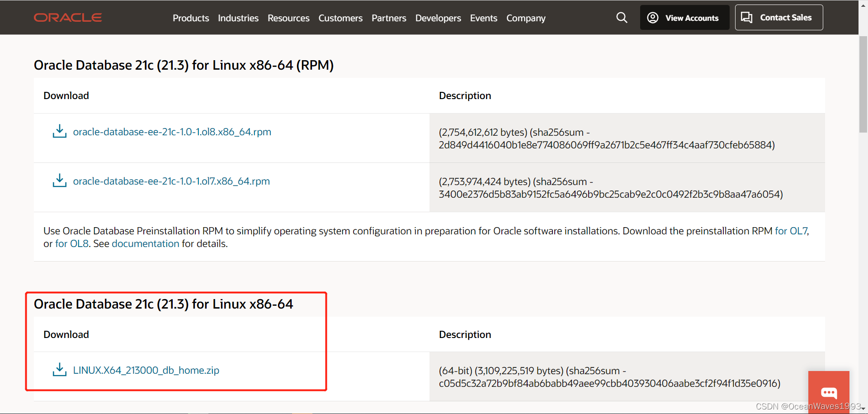Viewport: 868px width, 414px height.
Task: Open the Company navigation menu
Action: pos(525,18)
